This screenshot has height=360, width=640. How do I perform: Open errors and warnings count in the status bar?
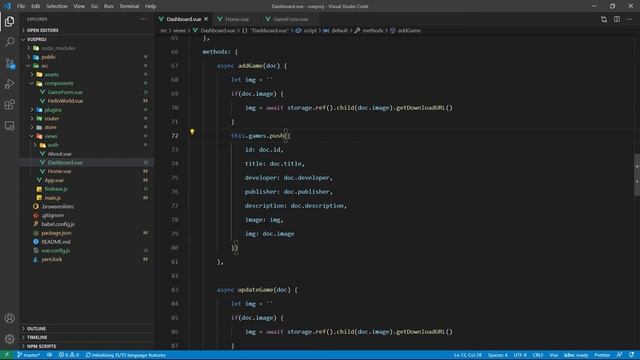pos(69,355)
